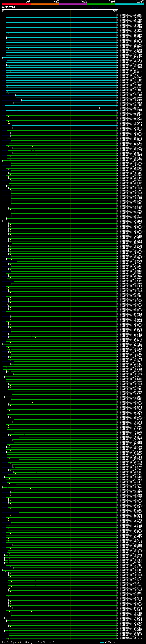Select the UniRef100_B7GA10 label
The image size is (146, 644).
(x=131, y=311)
